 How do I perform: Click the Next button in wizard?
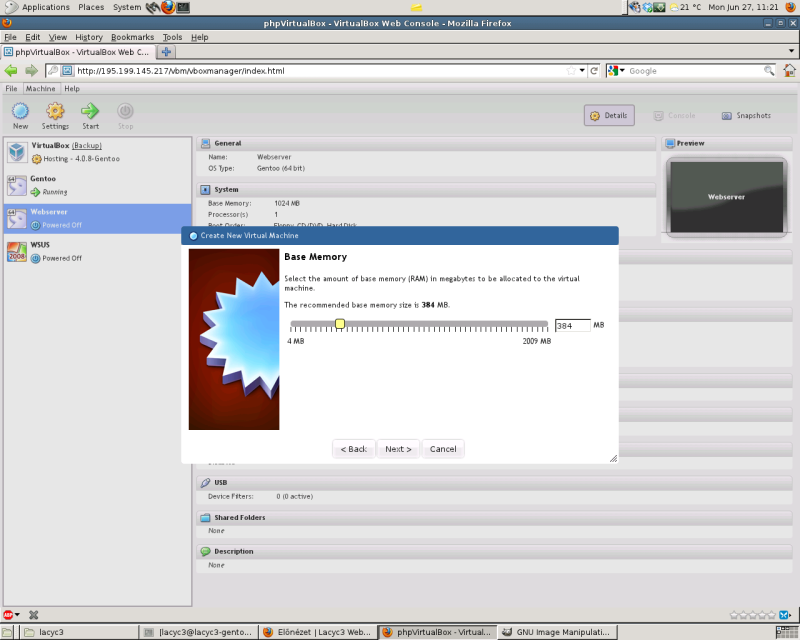click(398, 449)
